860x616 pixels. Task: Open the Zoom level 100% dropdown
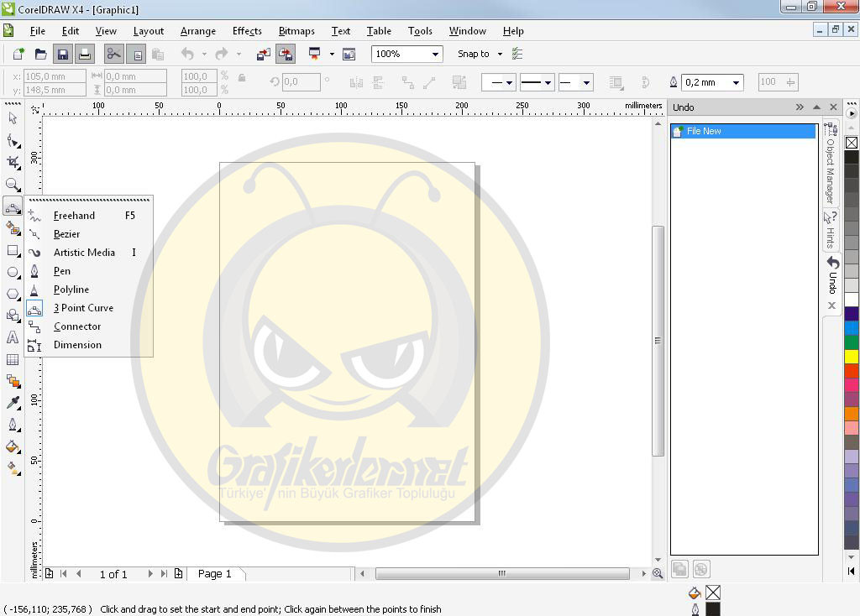tap(435, 55)
